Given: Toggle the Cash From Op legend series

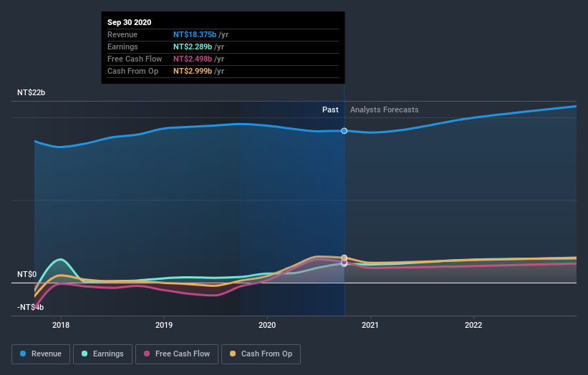Looking at the screenshot, I should [261, 354].
